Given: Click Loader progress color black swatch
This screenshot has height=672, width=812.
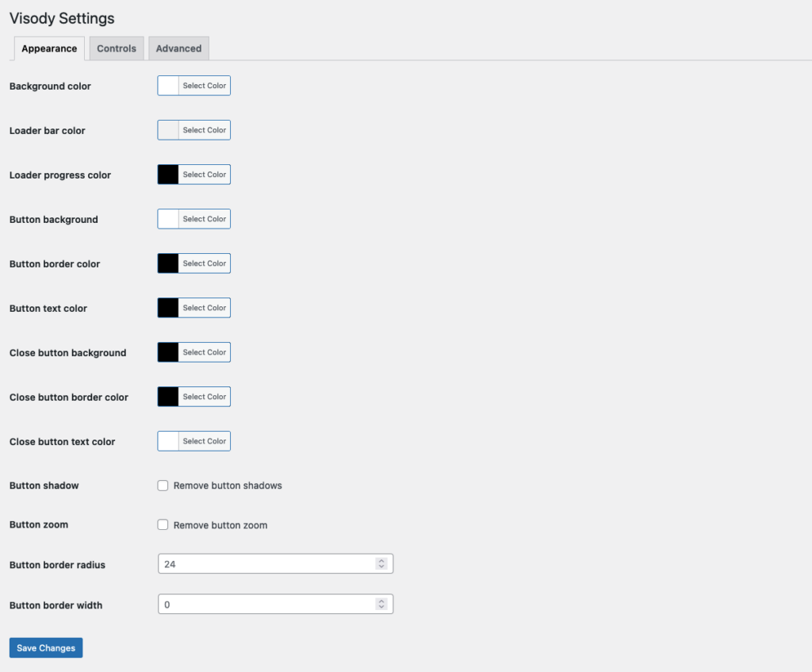Looking at the screenshot, I should 168,175.
